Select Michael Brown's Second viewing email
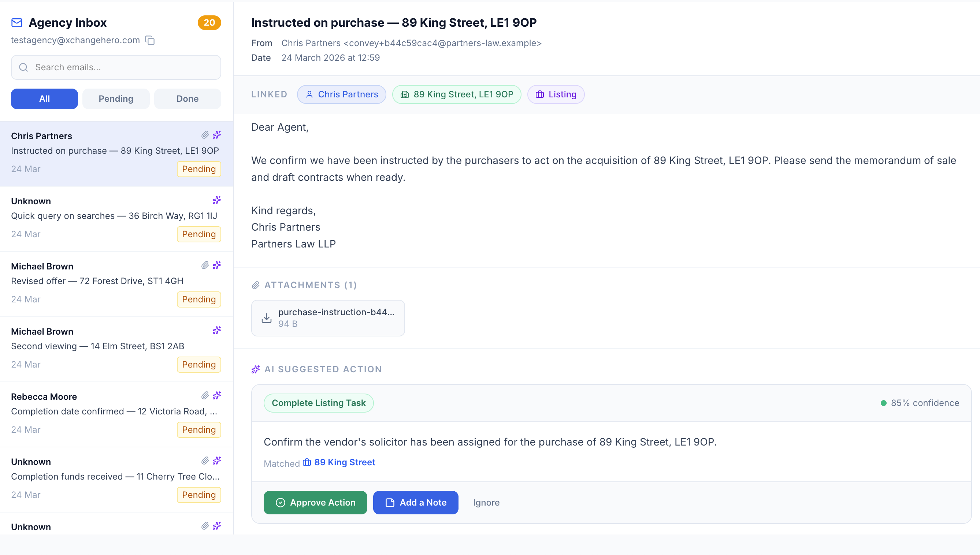Image resolution: width=980 pixels, height=555 pixels. (98, 346)
